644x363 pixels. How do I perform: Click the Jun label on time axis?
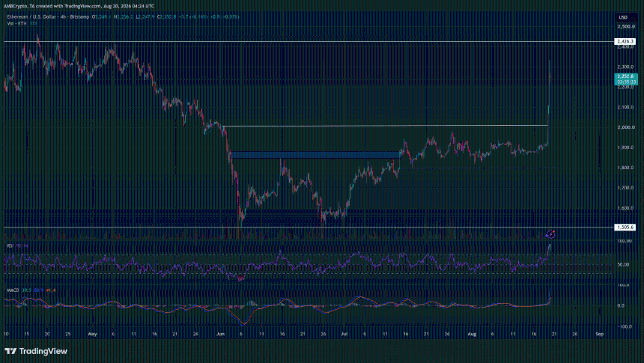pyautogui.click(x=221, y=335)
